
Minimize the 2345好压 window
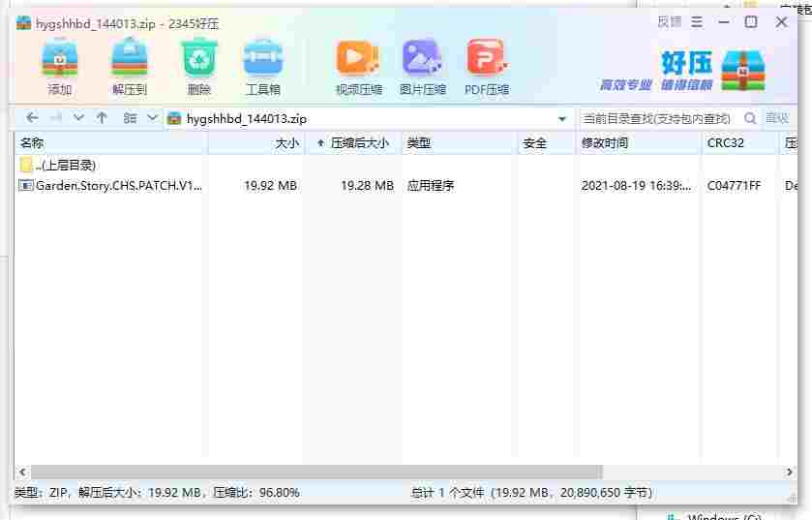(x=724, y=22)
